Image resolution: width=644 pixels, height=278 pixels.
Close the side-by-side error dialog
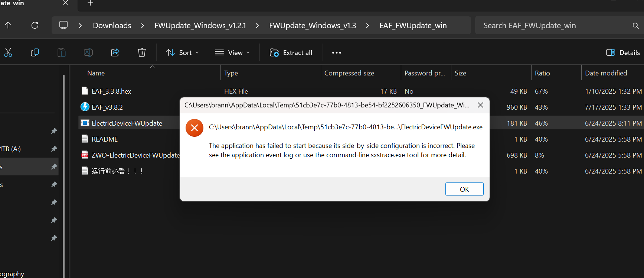(480, 105)
